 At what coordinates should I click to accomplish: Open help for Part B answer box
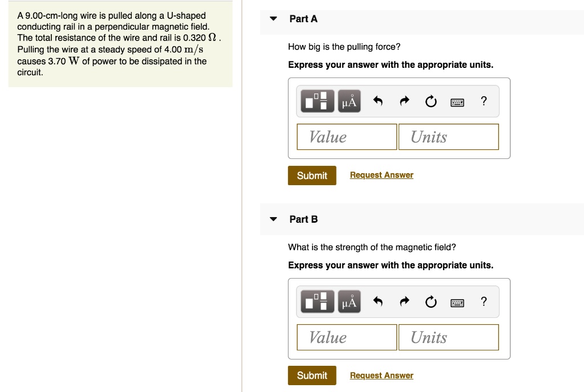484,302
